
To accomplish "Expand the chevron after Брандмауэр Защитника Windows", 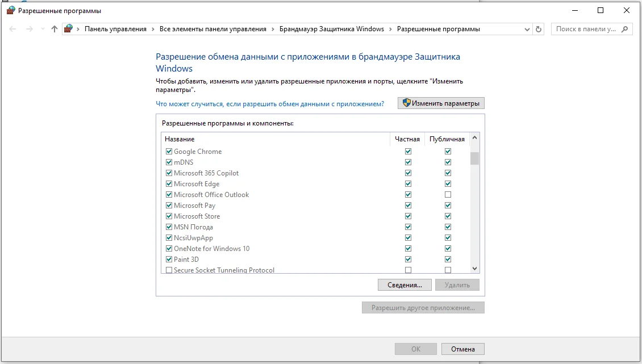I will (x=390, y=29).
